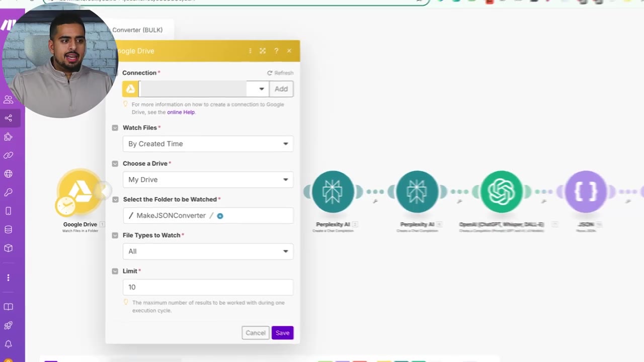Open the online Help link

tap(181, 112)
